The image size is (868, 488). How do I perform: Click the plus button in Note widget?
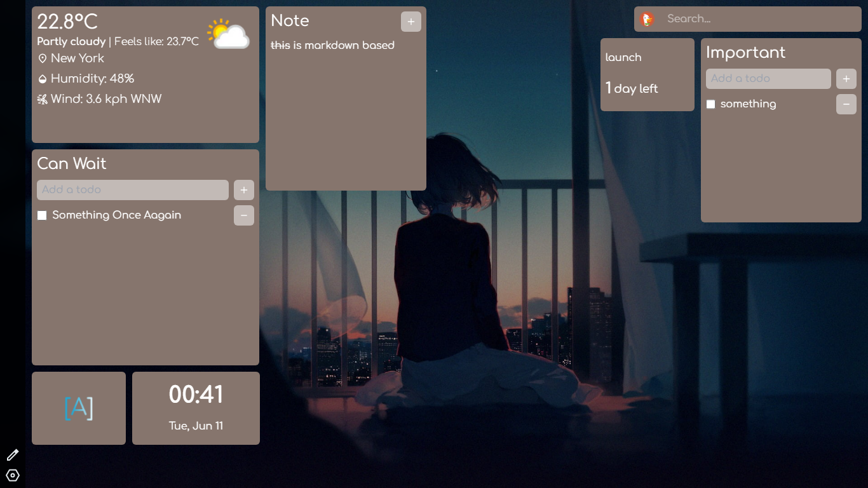[410, 22]
